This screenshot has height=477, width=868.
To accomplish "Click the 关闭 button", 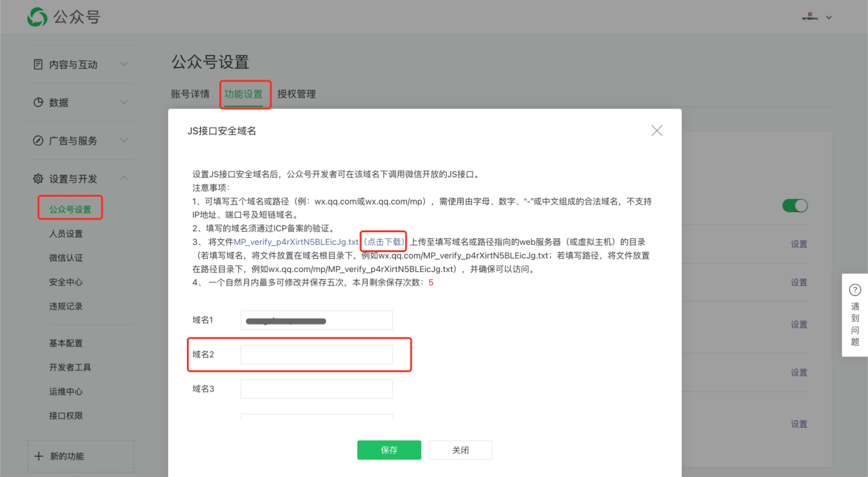I will tap(461, 450).
